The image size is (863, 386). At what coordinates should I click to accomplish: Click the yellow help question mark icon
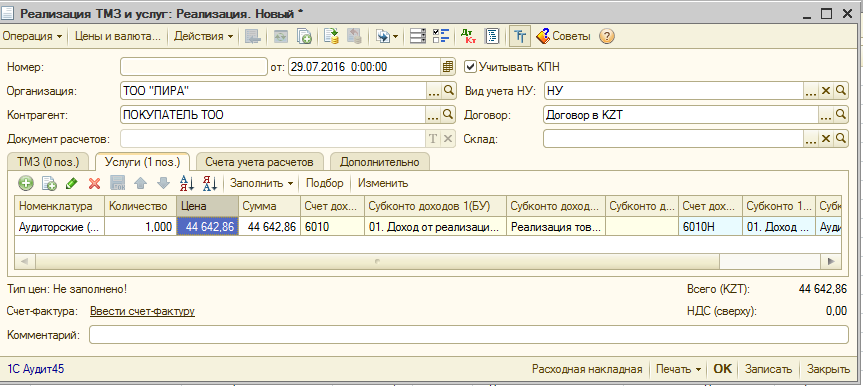click(x=606, y=36)
